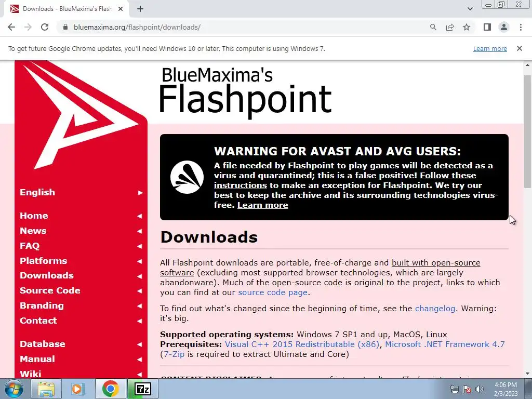Click the zoom magnifier icon in address bar

click(x=433, y=27)
